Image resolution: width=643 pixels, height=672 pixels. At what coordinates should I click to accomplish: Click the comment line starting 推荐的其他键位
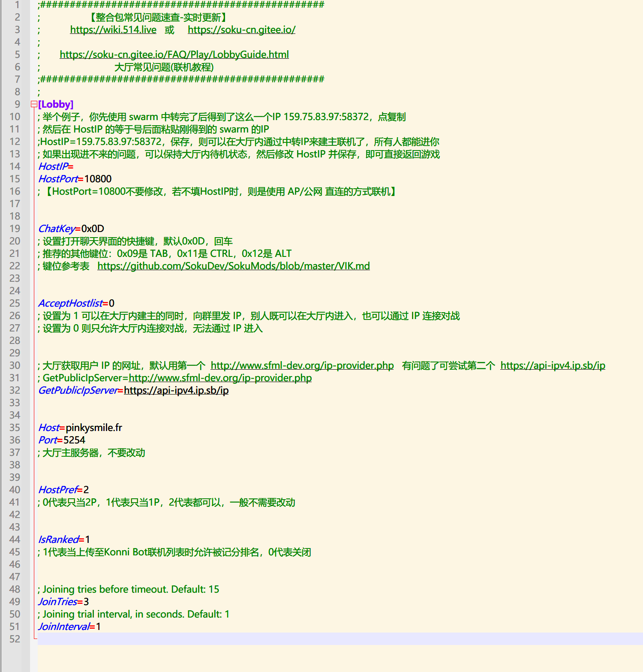click(x=165, y=253)
